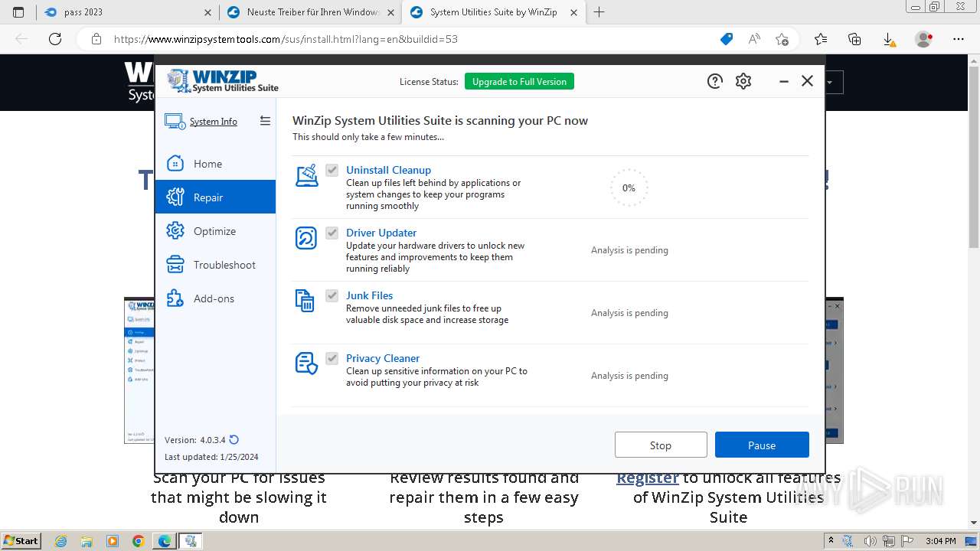Select the Repair section

point(215,197)
